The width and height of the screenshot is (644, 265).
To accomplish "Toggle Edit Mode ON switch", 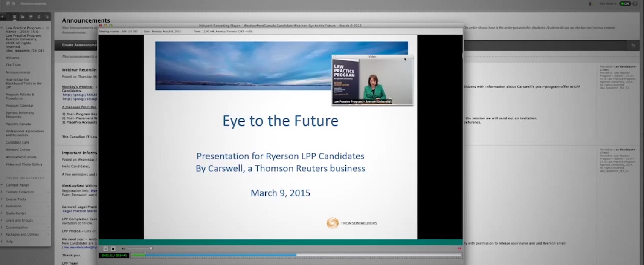I will pos(625,3).
